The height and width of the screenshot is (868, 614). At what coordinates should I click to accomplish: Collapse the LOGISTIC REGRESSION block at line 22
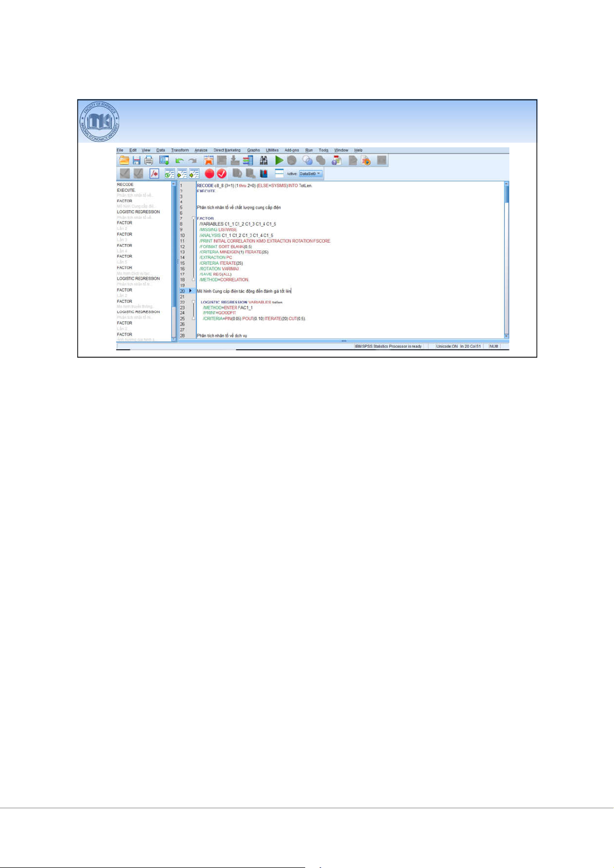194,302
